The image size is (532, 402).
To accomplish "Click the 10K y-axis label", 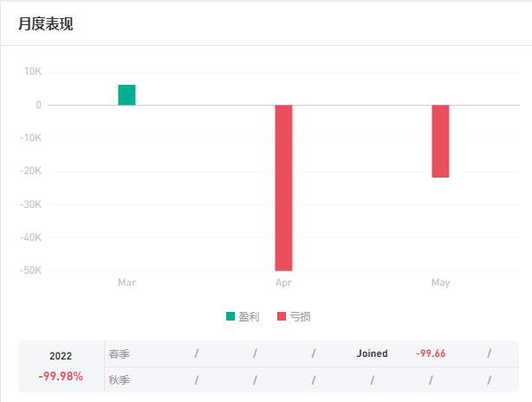I will coord(33,71).
